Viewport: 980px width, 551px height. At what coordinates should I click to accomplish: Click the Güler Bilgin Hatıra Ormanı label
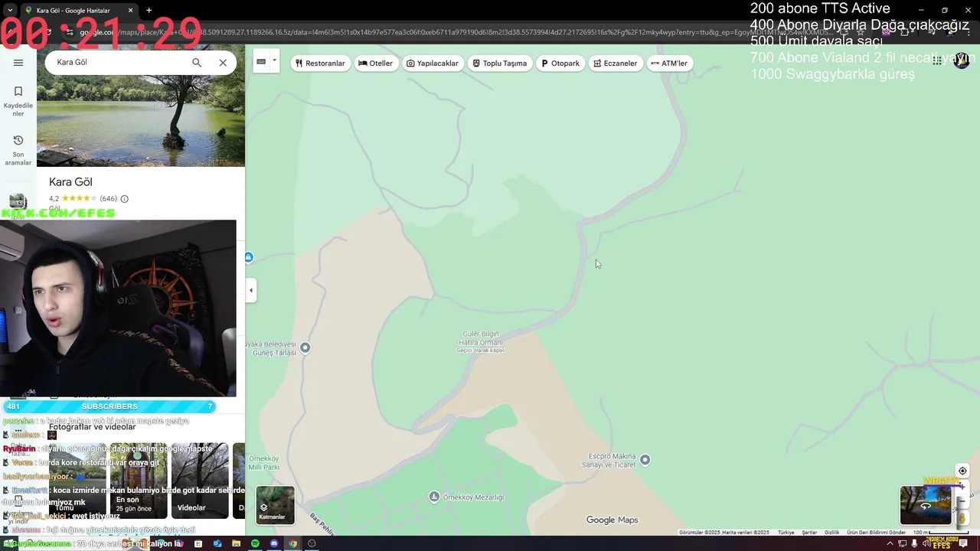click(x=481, y=341)
